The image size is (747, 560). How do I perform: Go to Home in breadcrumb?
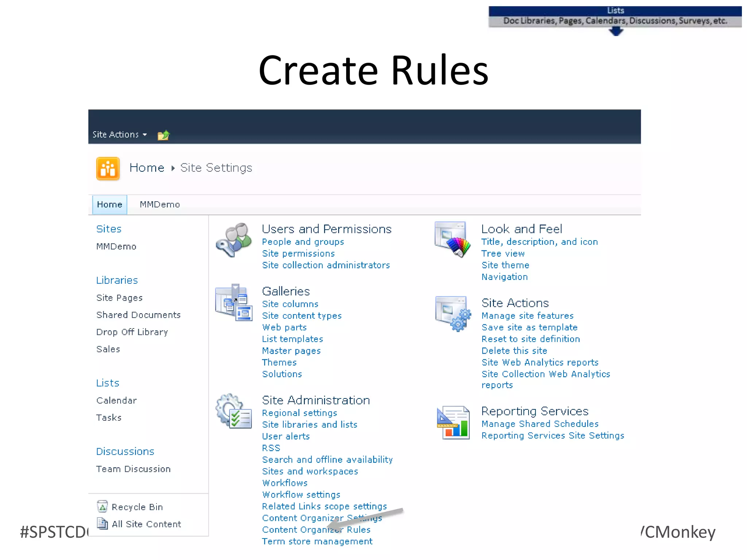click(147, 168)
